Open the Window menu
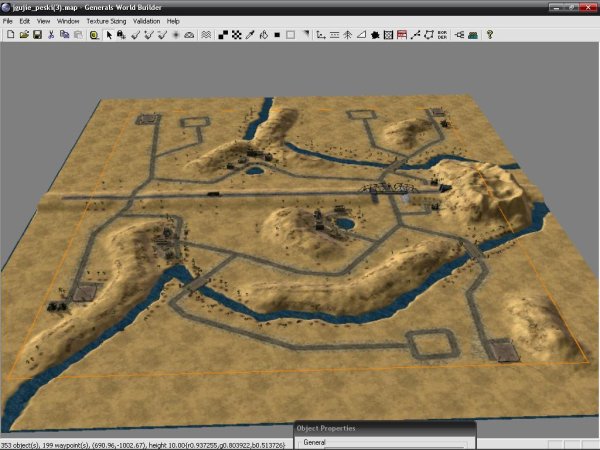 tap(68, 21)
